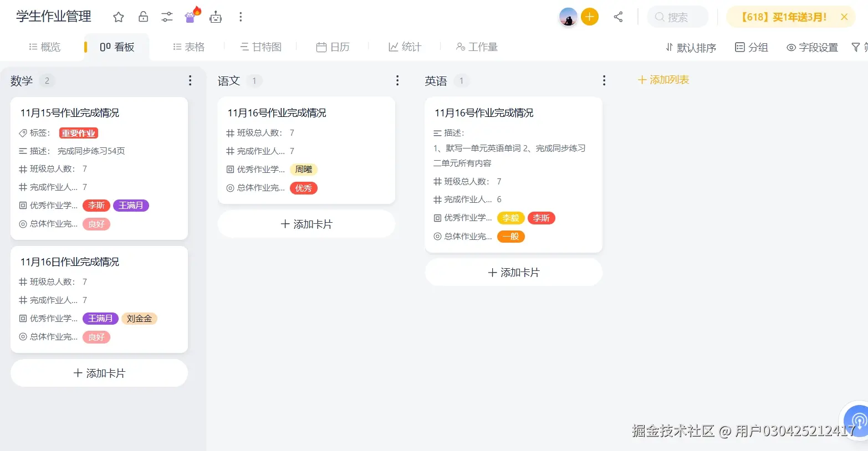This screenshot has width=868, height=451.
Task: Switch to the 甘特图 tab
Action: 260,47
